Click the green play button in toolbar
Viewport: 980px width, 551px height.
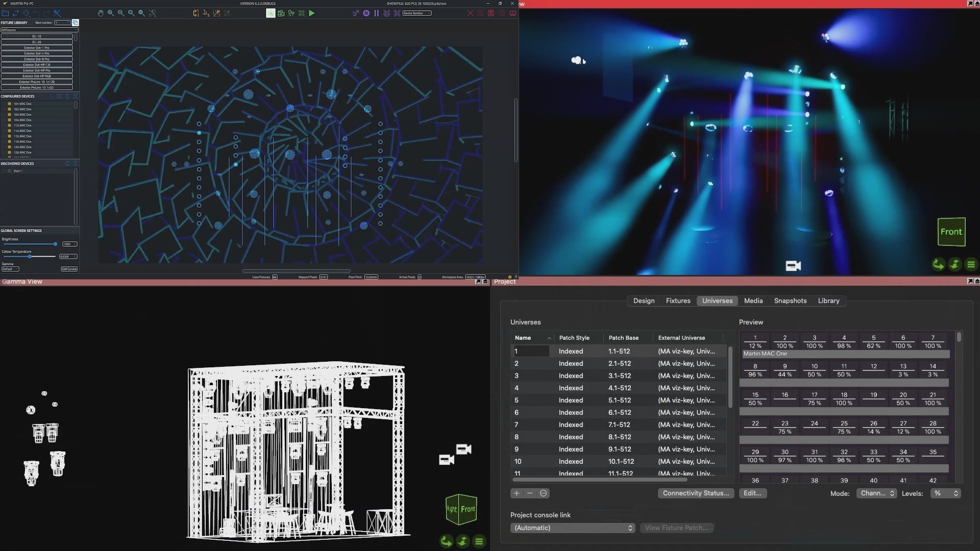(312, 13)
